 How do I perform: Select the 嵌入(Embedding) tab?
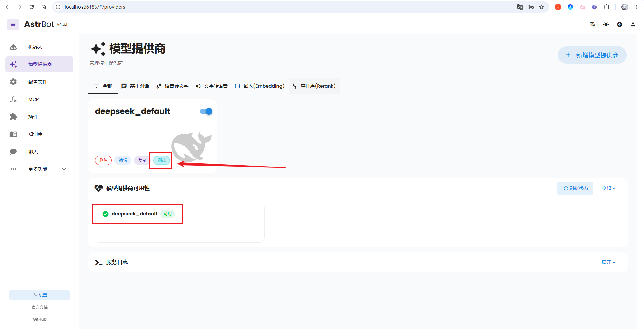point(259,86)
